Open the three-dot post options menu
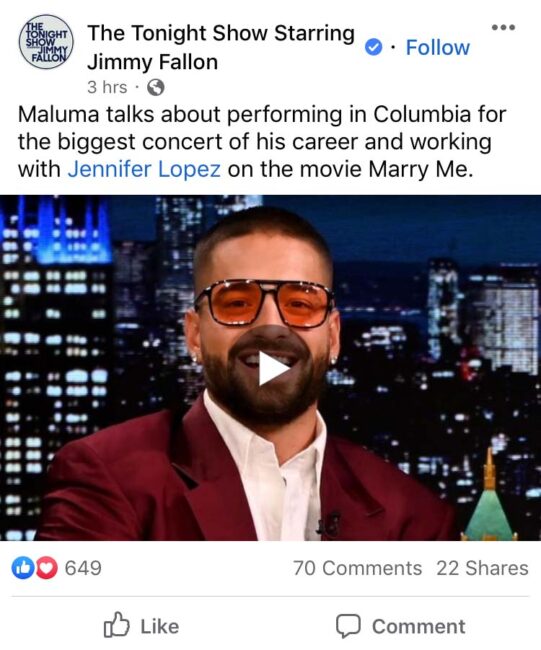541x650 pixels. [x=503, y=27]
